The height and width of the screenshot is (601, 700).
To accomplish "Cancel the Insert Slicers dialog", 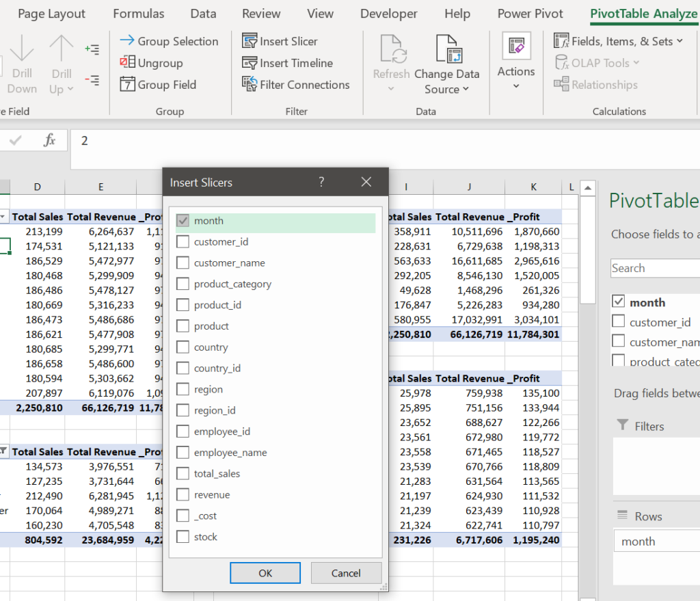I will pyautogui.click(x=346, y=573).
